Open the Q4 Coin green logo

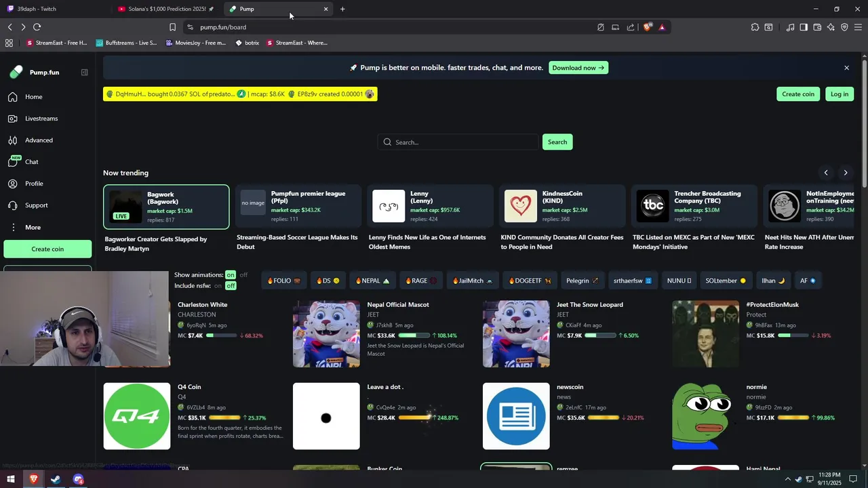coord(137,416)
